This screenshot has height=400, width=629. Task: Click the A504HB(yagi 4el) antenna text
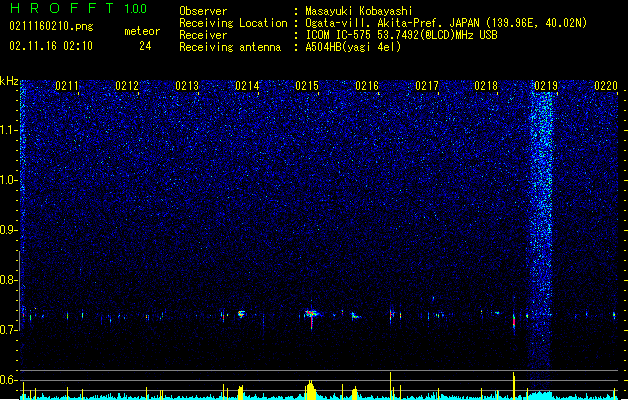(353, 47)
